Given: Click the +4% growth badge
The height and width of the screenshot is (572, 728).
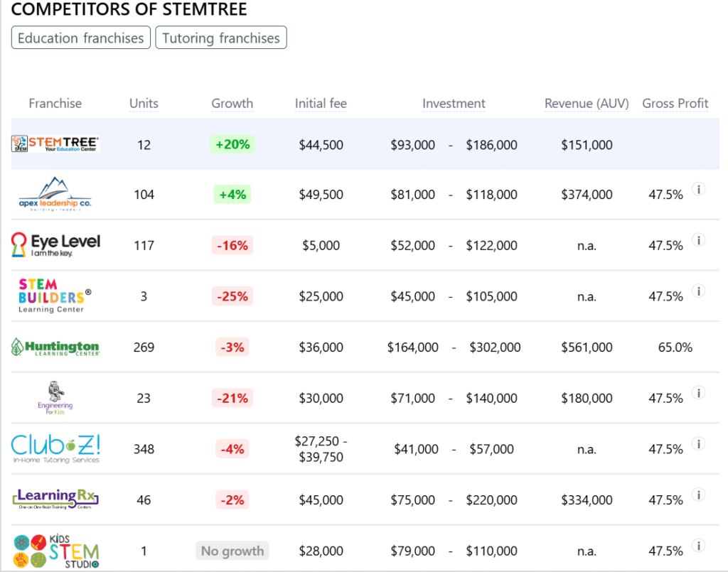Looking at the screenshot, I should point(232,194).
